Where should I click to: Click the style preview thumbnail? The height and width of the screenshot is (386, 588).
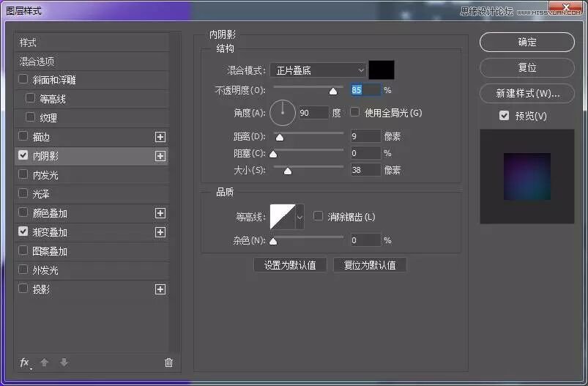point(527,177)
